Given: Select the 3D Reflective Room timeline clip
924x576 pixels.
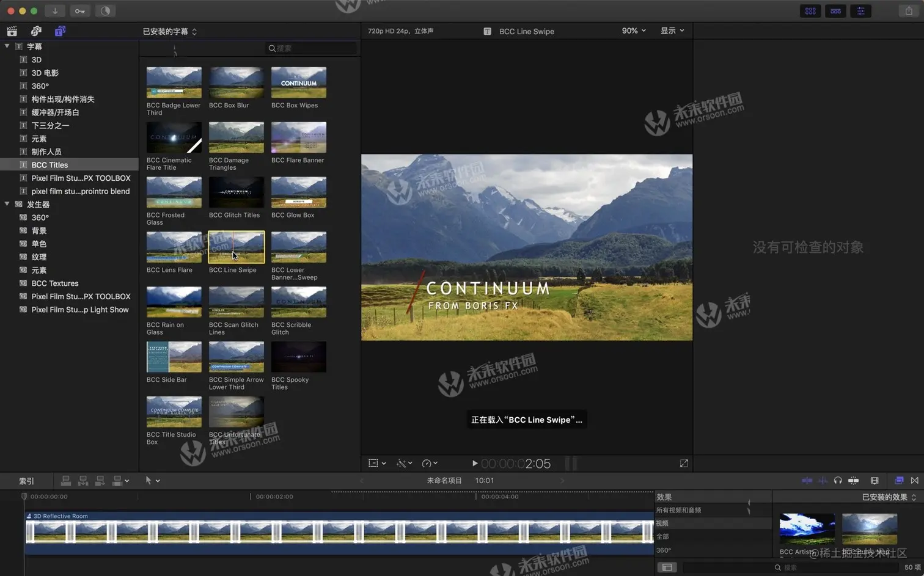Looking at the screenshot, I should [339, 533].
